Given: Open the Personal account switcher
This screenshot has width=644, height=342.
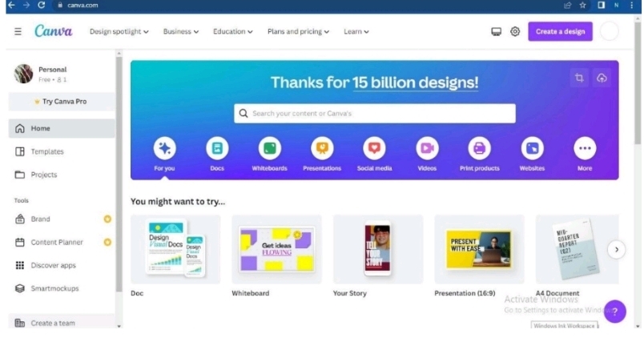Looking at the screenshot, I should pos(62,74).
